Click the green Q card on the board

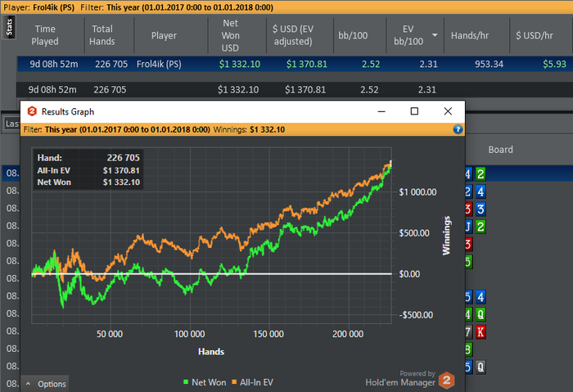pyautogui.click(x=481, y=314)
